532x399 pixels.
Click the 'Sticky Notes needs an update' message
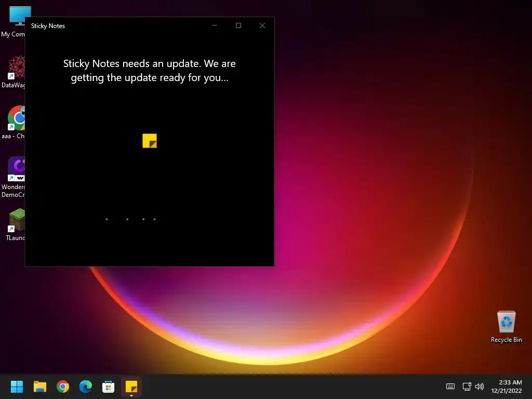point(150,71)
